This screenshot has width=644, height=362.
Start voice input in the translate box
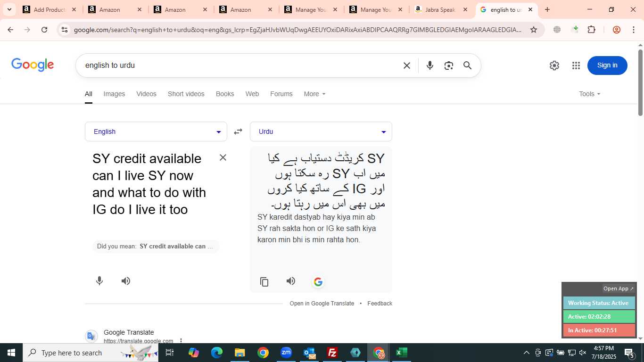click(99, 281)
